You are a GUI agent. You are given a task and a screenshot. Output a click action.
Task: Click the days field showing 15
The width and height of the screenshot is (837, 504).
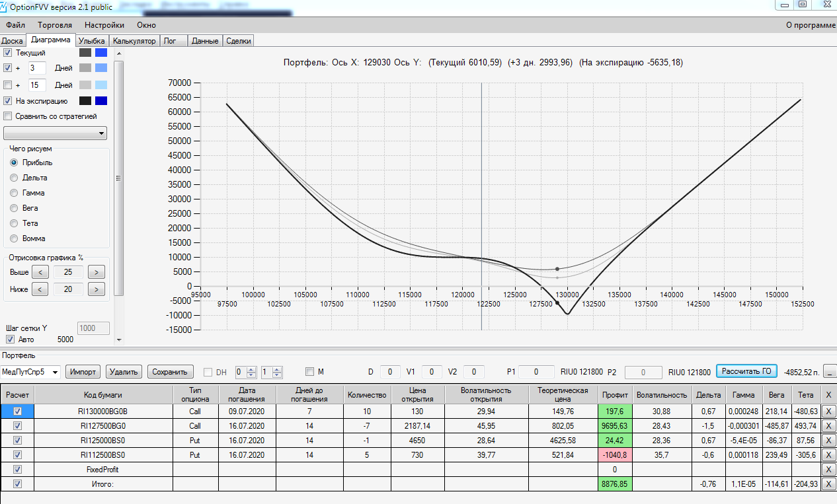[x=37, y=85]
